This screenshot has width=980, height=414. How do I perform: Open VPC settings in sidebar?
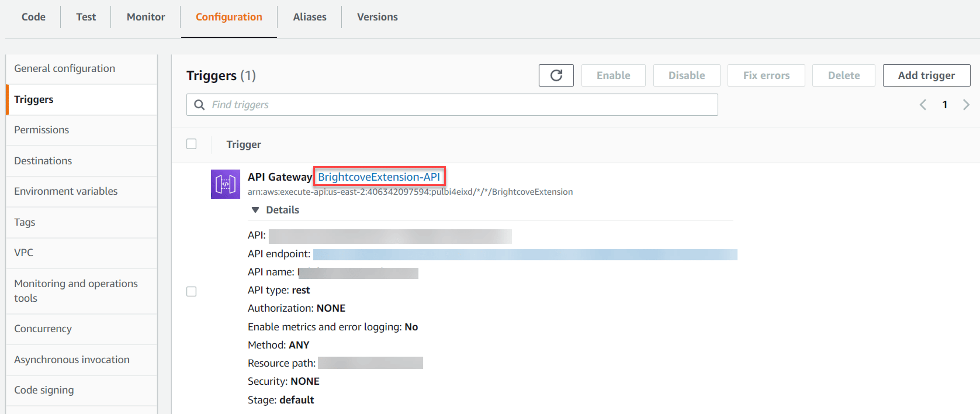(x=82, y=253)
